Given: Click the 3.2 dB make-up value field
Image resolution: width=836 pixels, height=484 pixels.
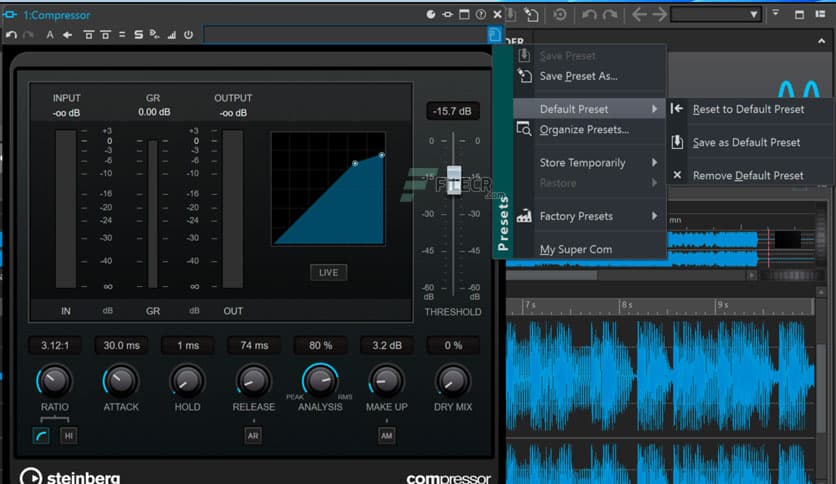Looking at the screenshot, I should tap(387, 345).
